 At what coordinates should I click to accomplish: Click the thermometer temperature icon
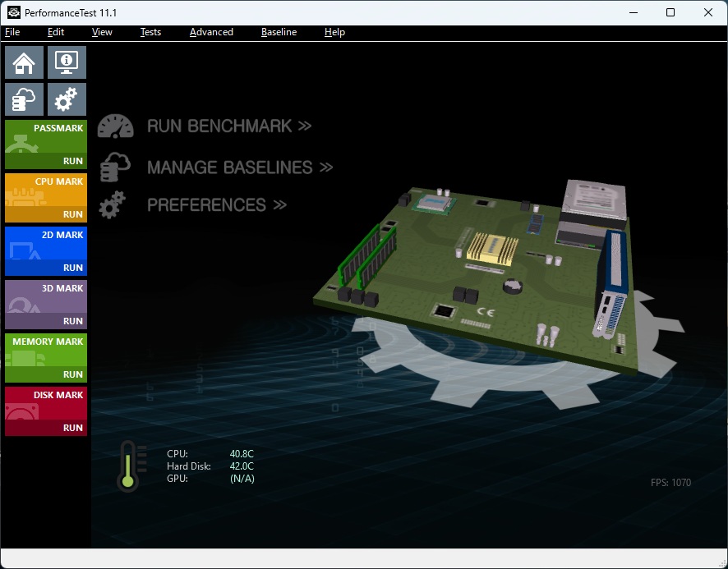[x=131, y=466]
